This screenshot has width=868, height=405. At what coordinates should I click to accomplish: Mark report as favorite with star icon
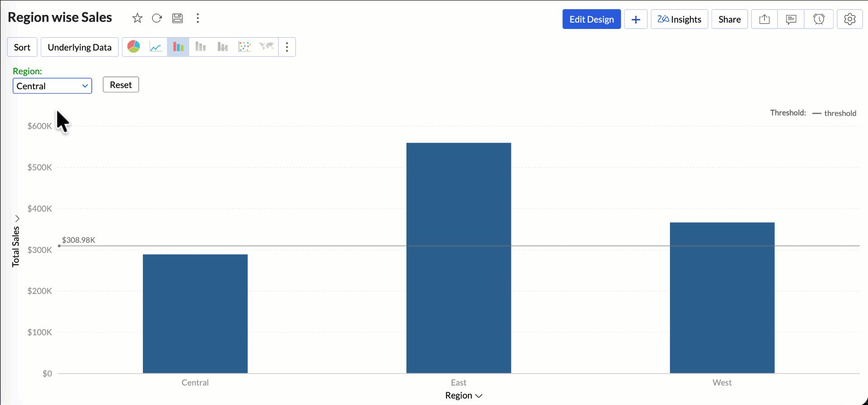[137, 18]
